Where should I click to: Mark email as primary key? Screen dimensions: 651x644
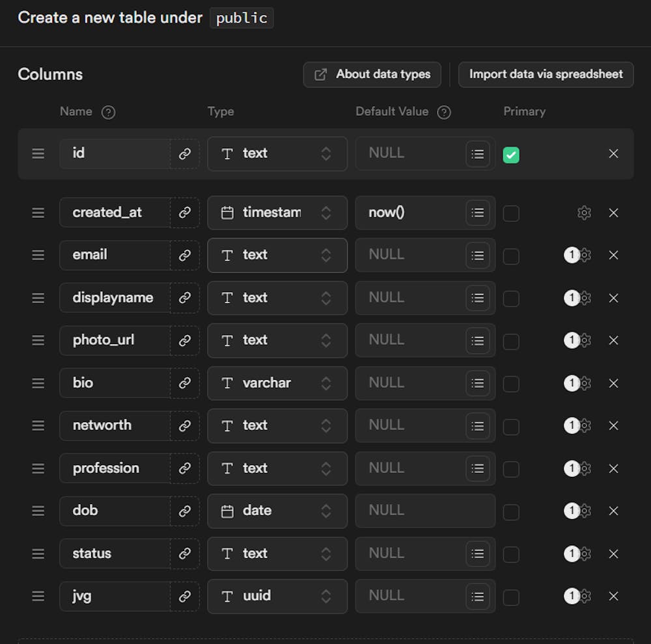click(511, 256)
